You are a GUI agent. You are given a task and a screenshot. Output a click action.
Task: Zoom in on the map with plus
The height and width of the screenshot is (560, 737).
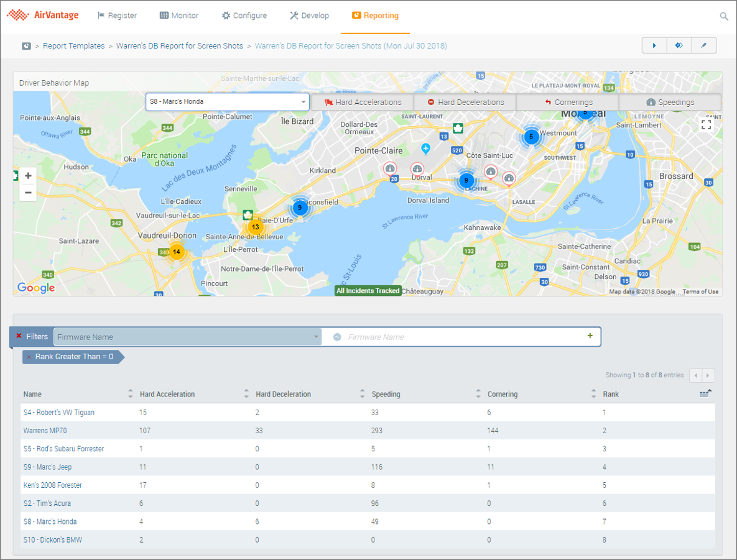click(28, 176)
